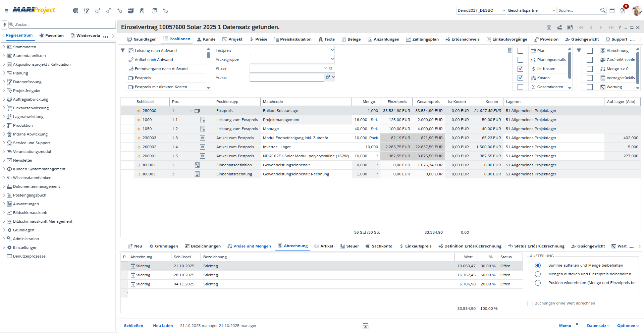The image size is (644, 333).
Task: Click the collapse panel icon in footer
Action: (x=366, y=326)
